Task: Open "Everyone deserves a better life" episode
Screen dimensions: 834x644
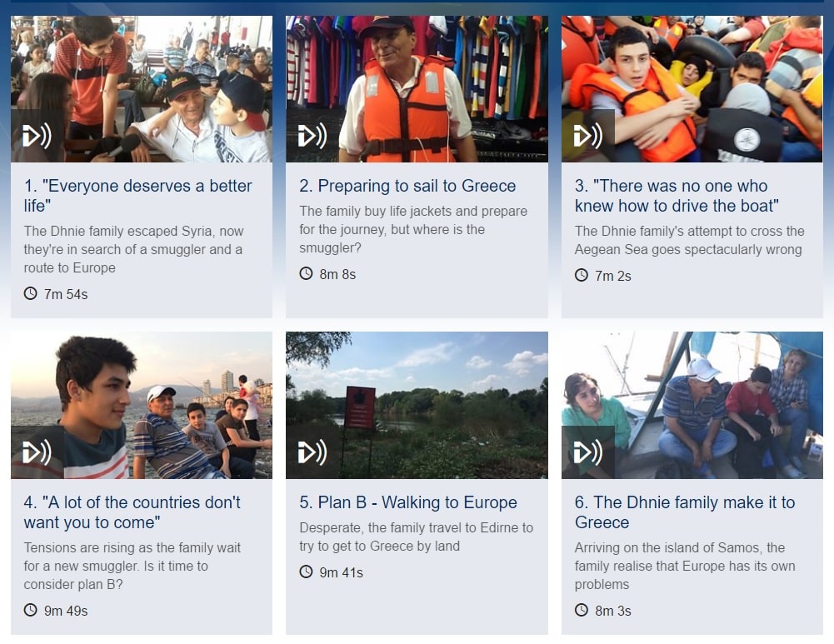Action: (x=137, y=195)
